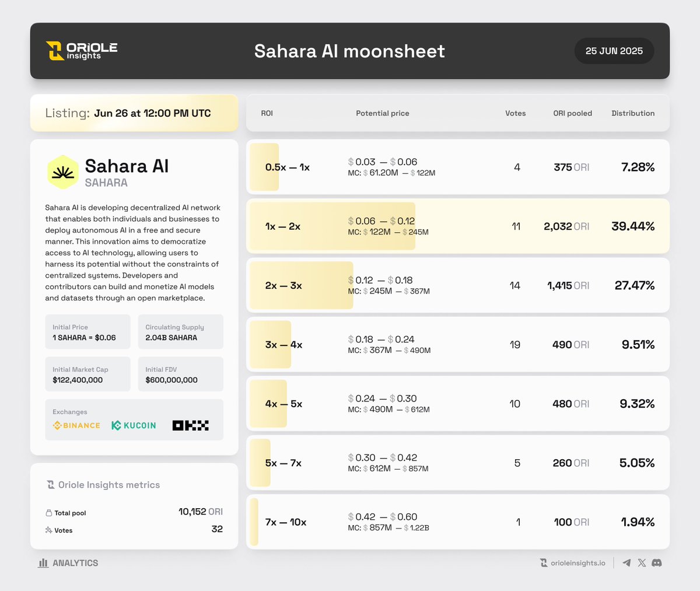
Task: Click the $600,000,000 FDV value
Action: coord(171,380)
